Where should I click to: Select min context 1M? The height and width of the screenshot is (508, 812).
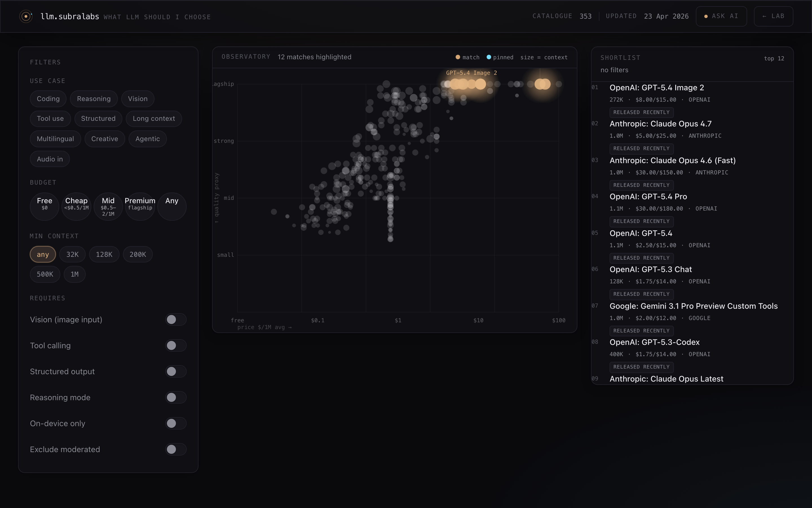point(74,274)
